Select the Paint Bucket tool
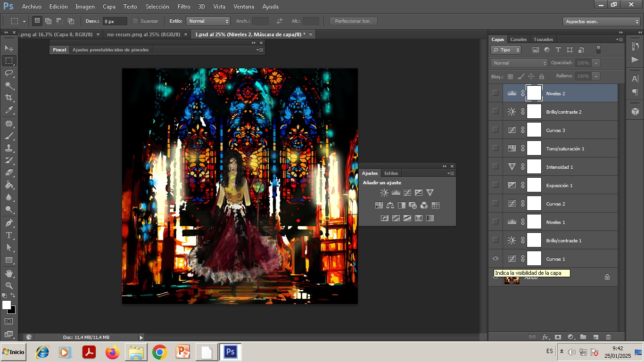 pyautogui.click(x=9, y=185)
